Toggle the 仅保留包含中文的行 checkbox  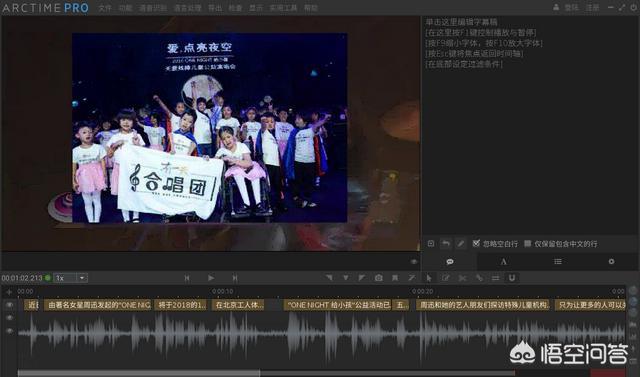(x=527, y=243)
